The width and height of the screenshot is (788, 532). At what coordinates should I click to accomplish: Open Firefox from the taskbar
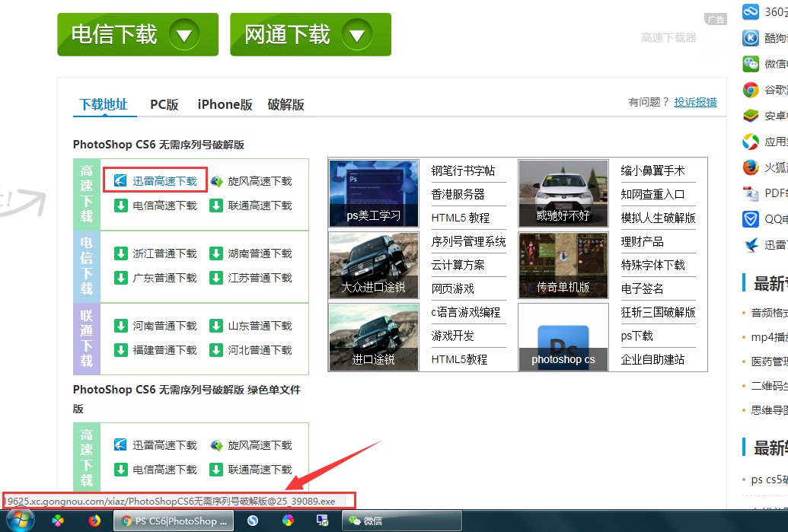point(94,521)
